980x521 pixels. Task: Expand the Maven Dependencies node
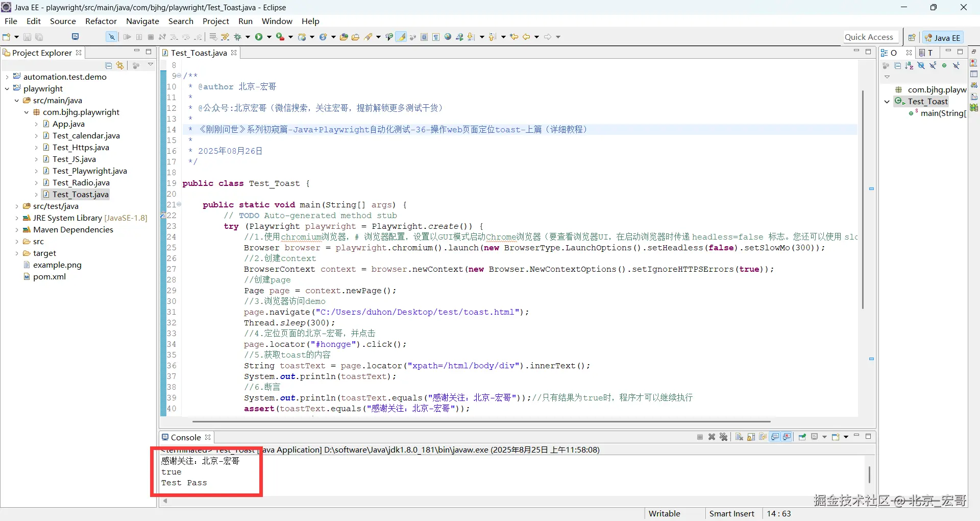(x=17, y=230)
